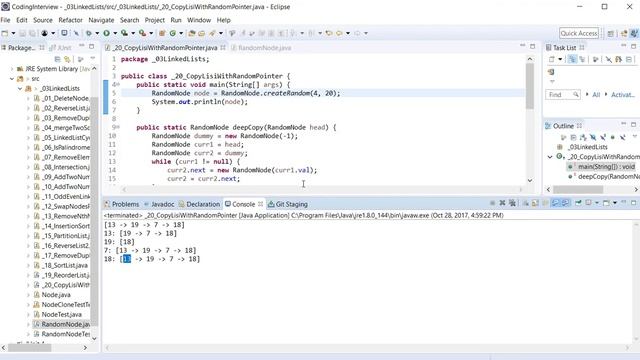640x360 pixels.
Task: Click the Outline horizontal scrollbar thumb
Action: [x=578, y=189]
